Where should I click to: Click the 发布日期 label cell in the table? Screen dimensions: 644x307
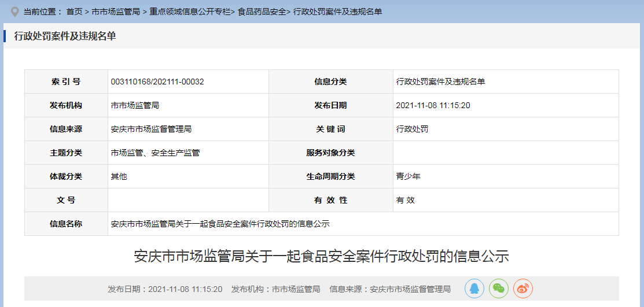[330, 105]
